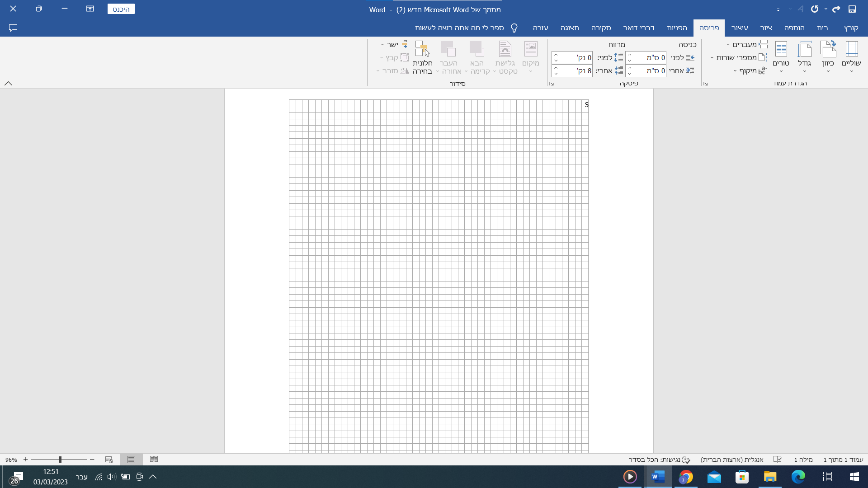
Task: Open the עזרה (Help) tab
Action: [x=540, y=28]
